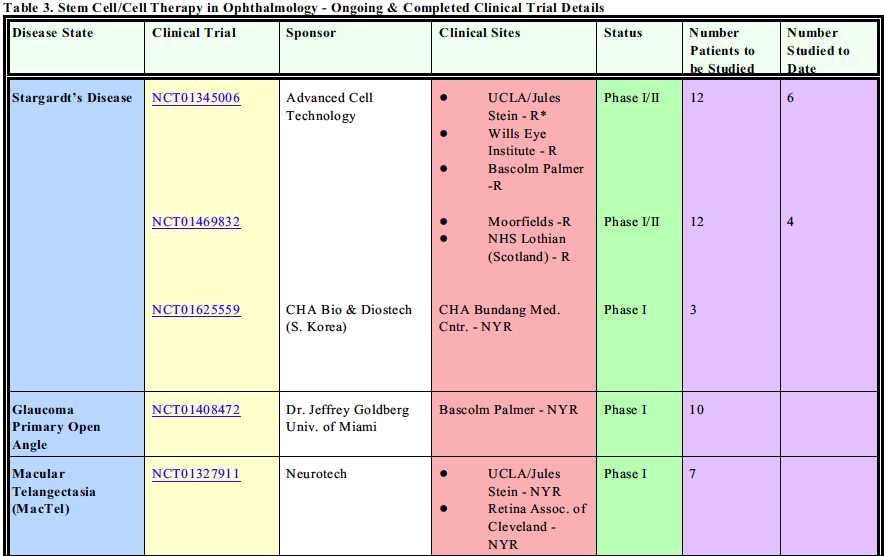
Task: Click 'Phase I/II' status for NCT01469832
Action: pos(631,222)
